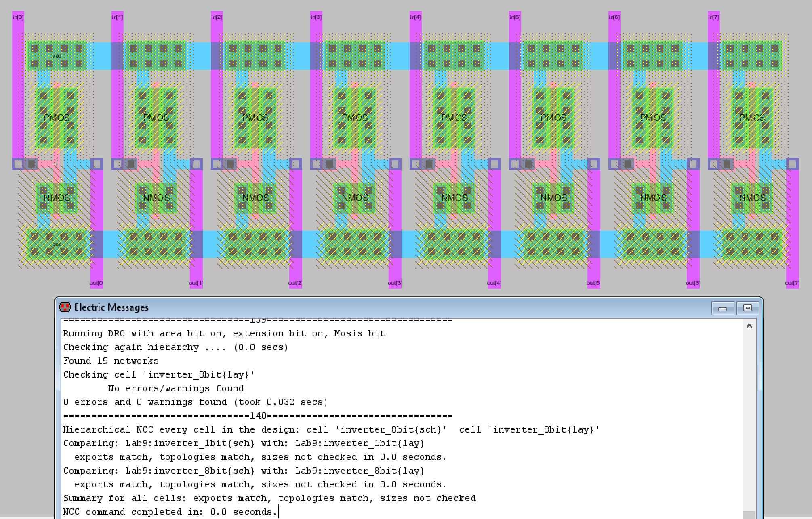Image resolution: width=812 pixels, height=519 pixels.
Task: Click the 'No errors/warnings found' message line
Action: click(176, 388)
